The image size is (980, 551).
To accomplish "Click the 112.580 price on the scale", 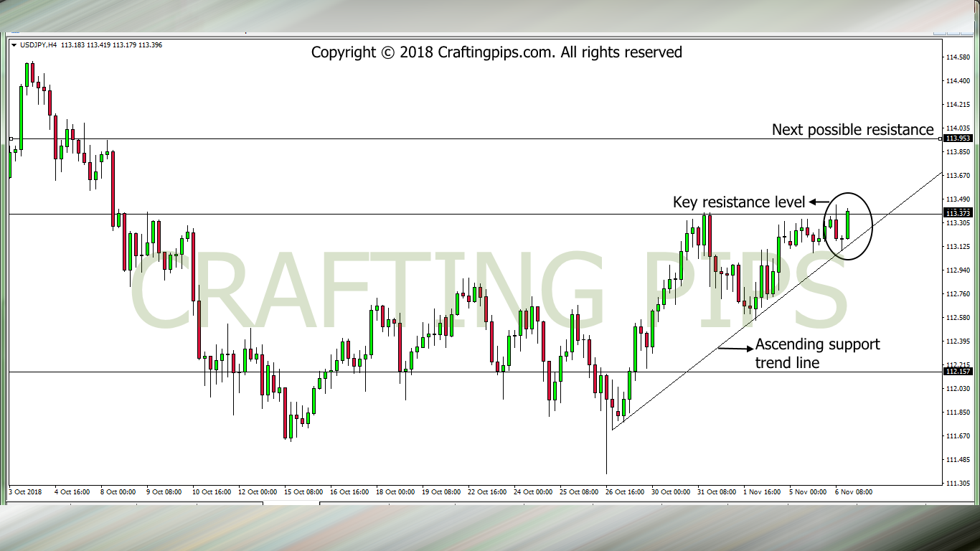I will pos(958,318).
